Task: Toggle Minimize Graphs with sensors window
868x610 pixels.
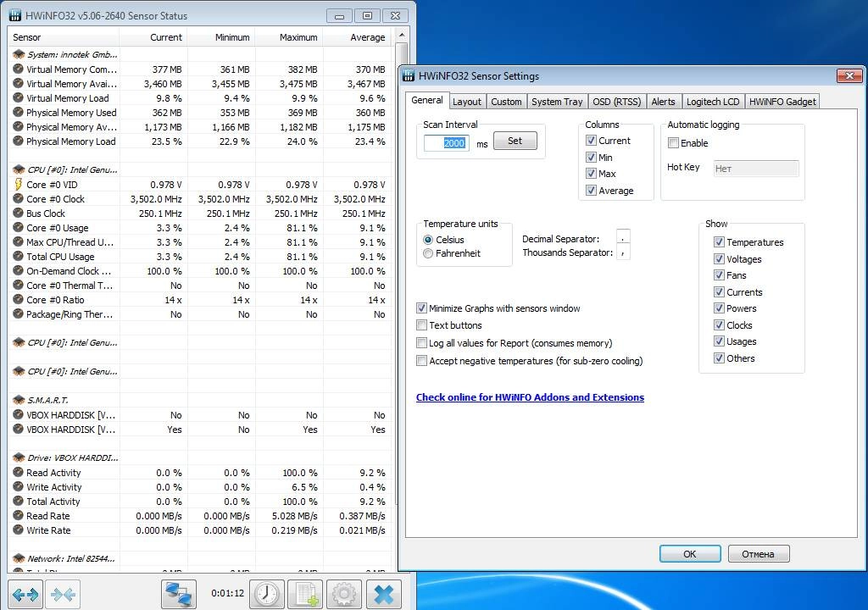Action: point(422,308)
